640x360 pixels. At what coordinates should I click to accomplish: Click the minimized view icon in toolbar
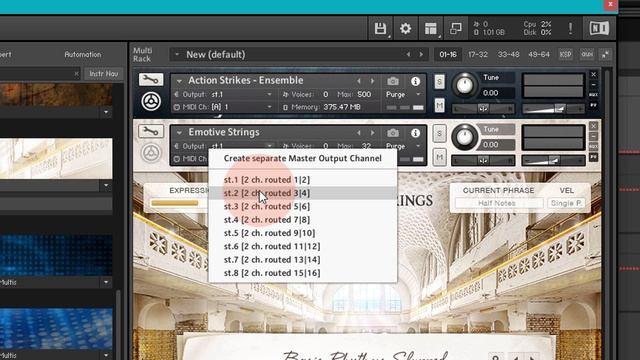[456, 29]
